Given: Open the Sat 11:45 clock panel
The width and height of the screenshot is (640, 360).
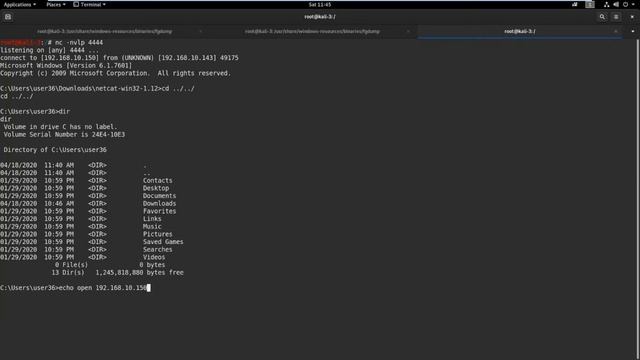Looking at the screenshot, I should 320,4.
